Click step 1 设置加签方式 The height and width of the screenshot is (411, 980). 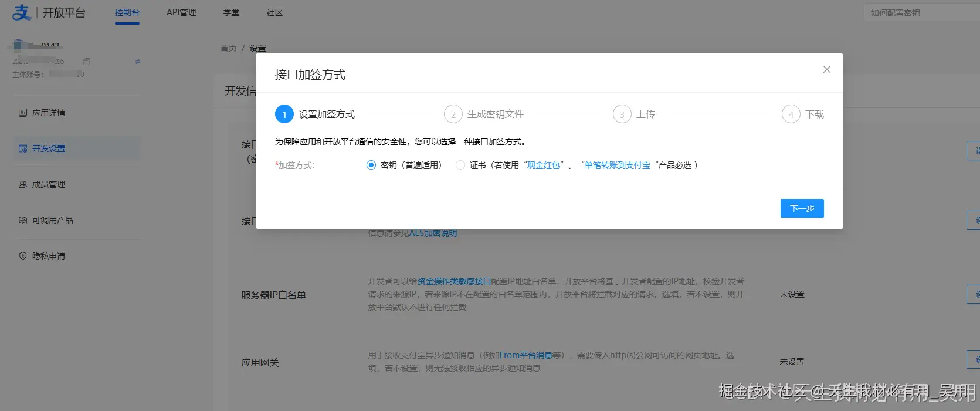pyautogui.click(x=315, y=114)
